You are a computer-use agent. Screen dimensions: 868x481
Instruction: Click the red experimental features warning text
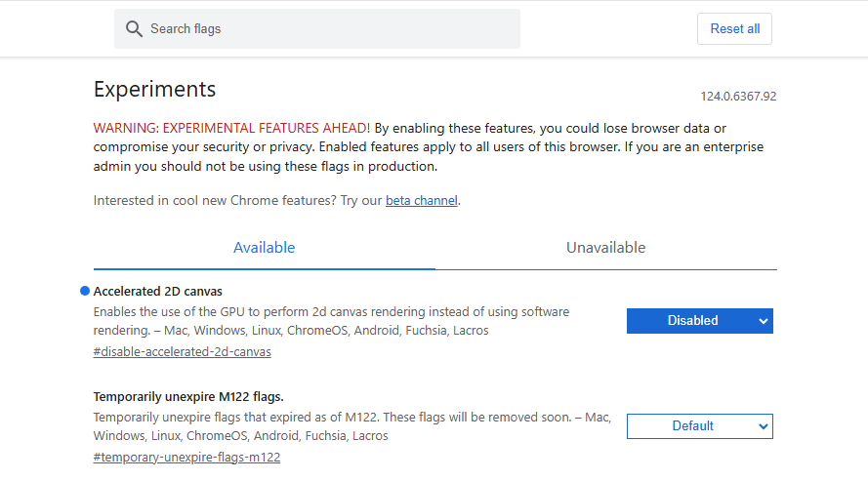point(231,128)
